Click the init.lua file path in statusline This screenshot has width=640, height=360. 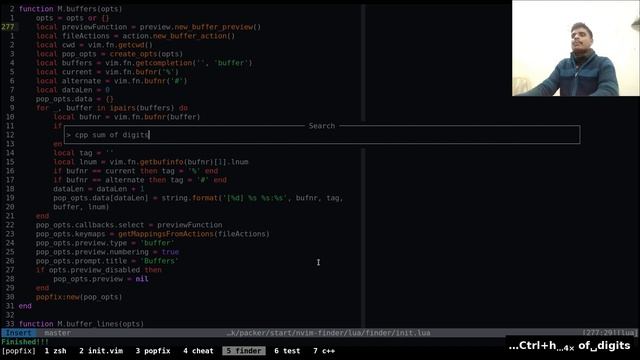[328, 333]
